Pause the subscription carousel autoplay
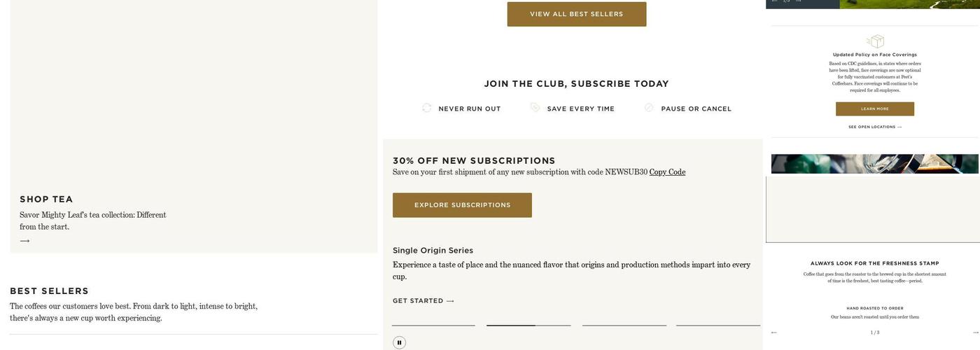Image resolution: width=980 pixels, height=350 pixels. point(399,342)
